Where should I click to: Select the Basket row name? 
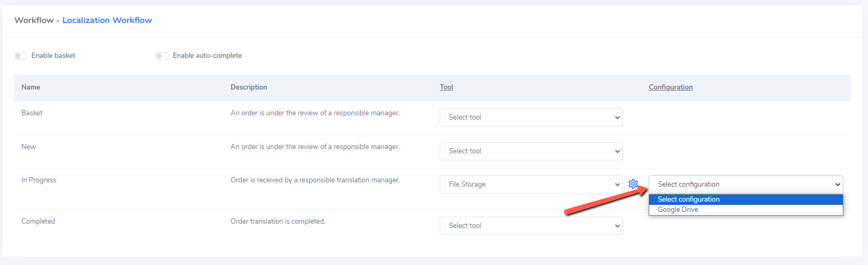(x=32, y=113)
